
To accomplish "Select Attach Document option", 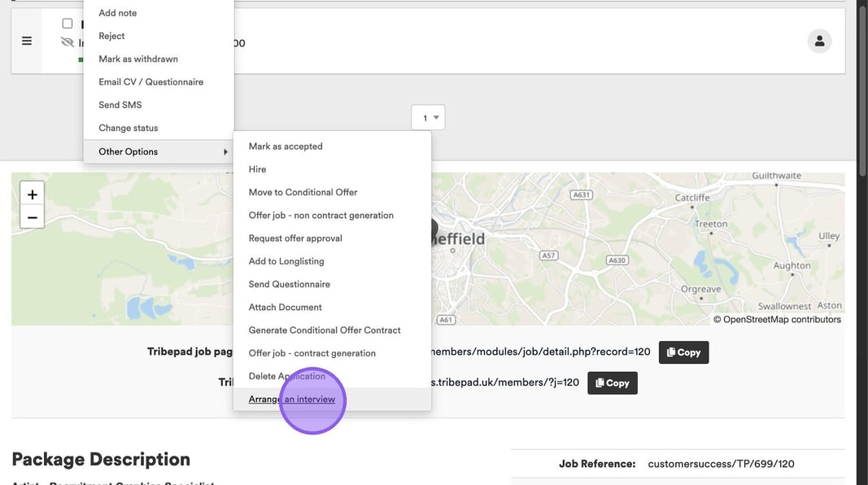I will 285,307.
